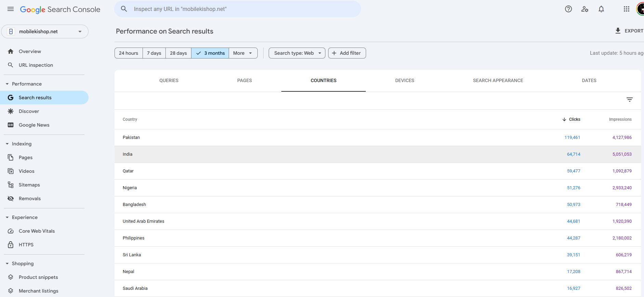Screen dimensions: 644x297
Task: Click the Help question mark icon
Action: (568, 9)
